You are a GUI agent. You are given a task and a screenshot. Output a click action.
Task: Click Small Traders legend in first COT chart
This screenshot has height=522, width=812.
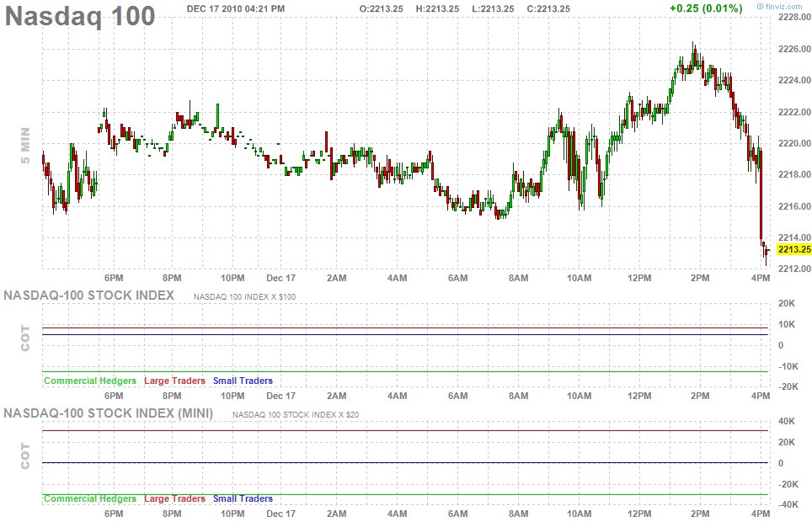243,381
